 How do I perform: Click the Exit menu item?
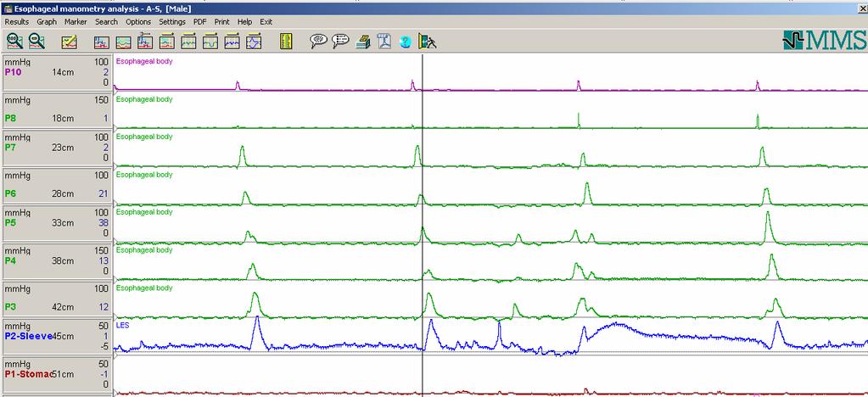tap(266, 22)
